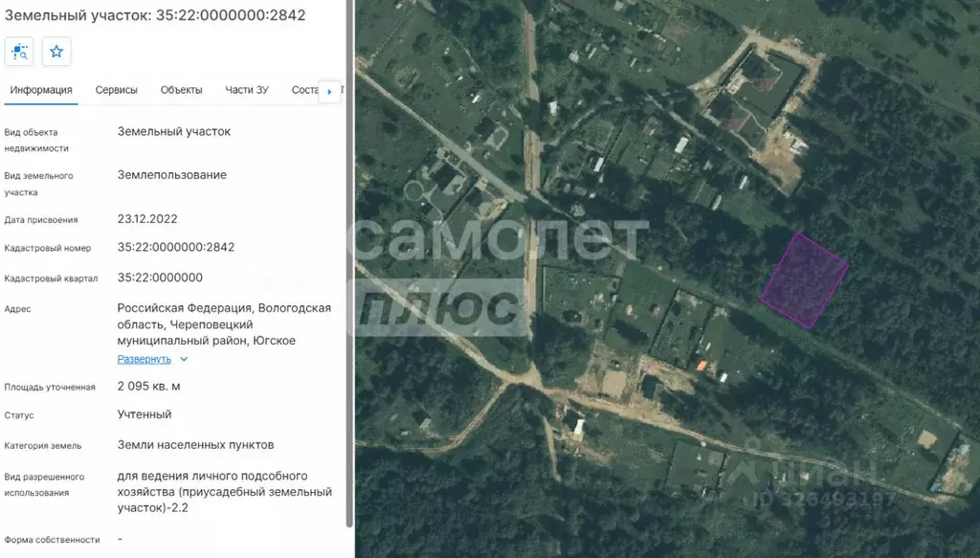
Task: Switch to the Сервисы tab
Action: pyautogui.click(x=117, y=90)
